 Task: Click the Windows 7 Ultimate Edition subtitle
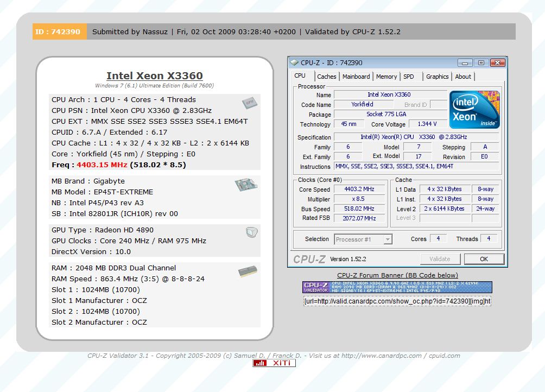[155, 85]
